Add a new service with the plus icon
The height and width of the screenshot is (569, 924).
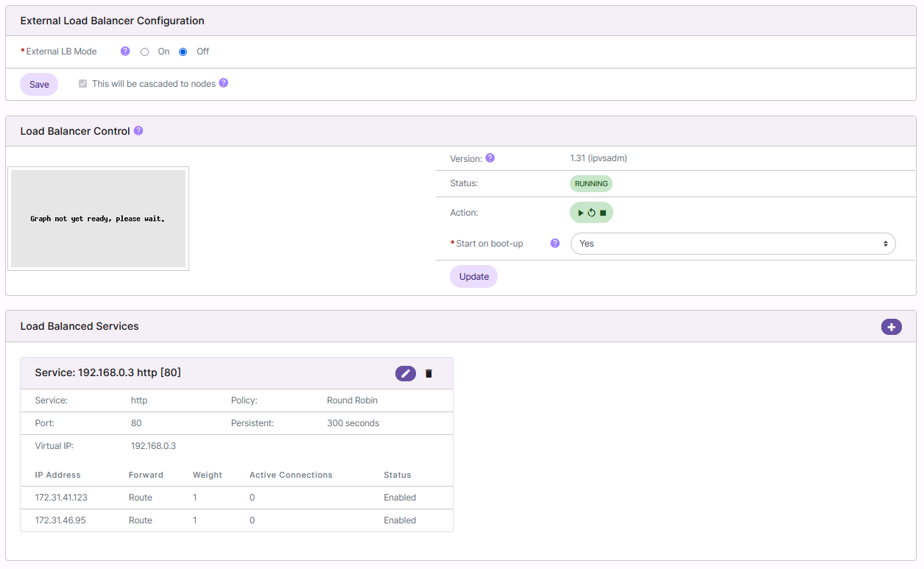coord(892,327)
